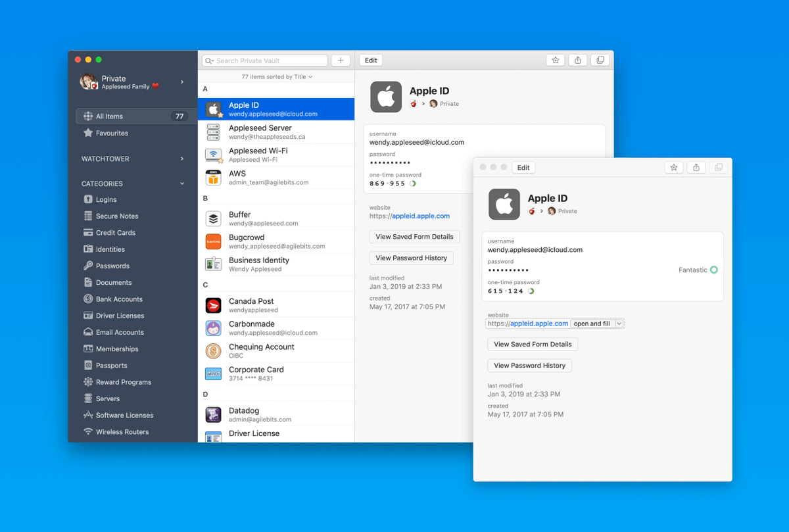789x532 pixels.
Task: Click View Saved Form Details in floating window
Action: [533, 344]
